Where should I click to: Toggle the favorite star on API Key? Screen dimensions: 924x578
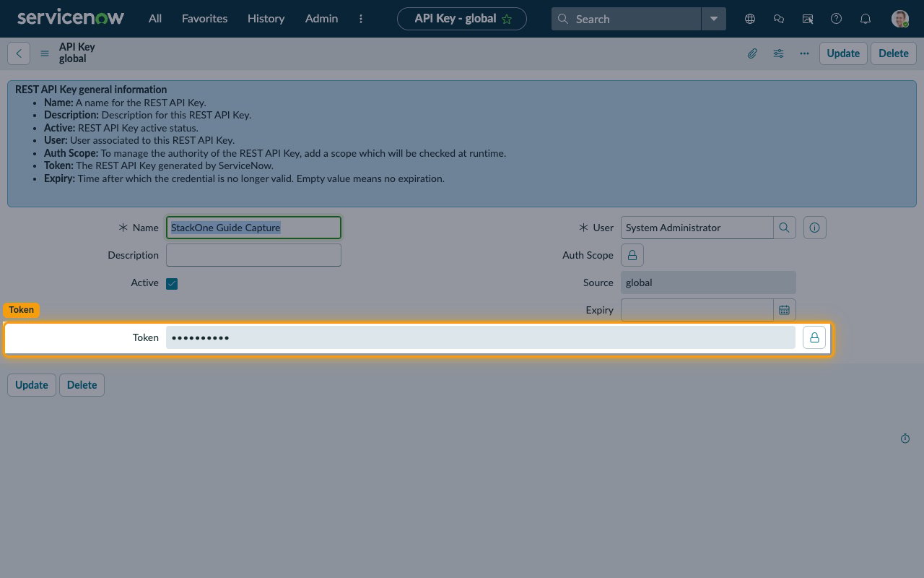tap(507, 20)
